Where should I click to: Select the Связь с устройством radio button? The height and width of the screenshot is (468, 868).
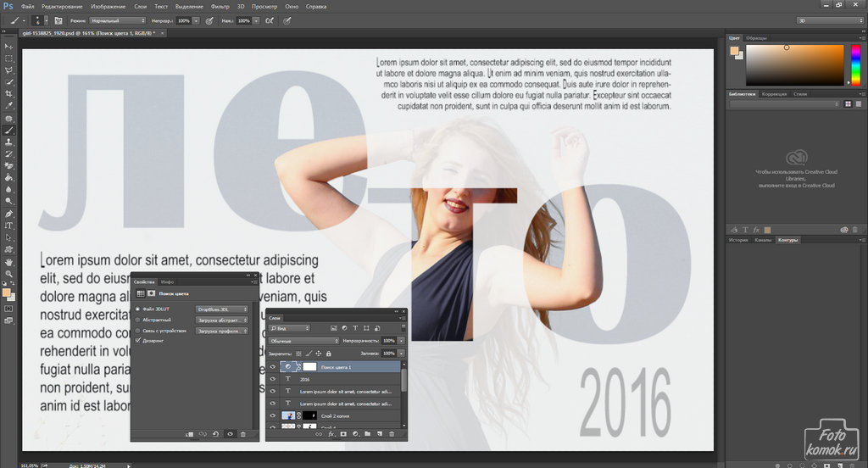point(138,331)
